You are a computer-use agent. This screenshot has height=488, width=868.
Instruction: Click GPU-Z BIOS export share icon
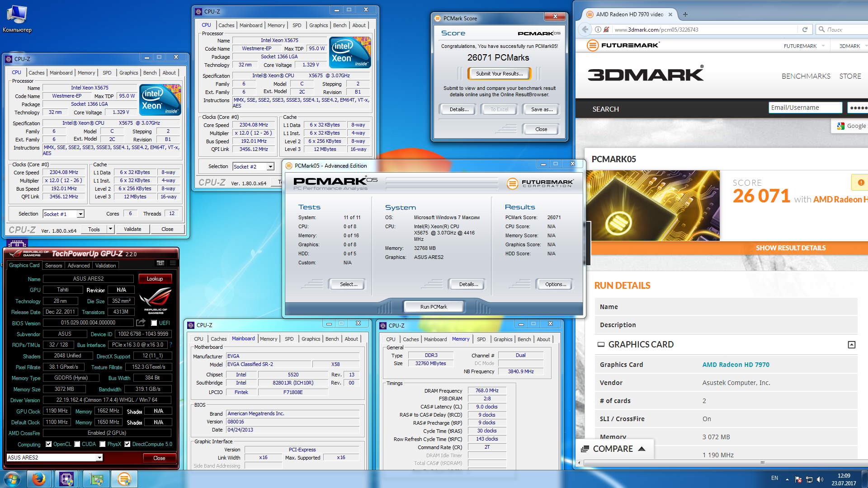141,323
